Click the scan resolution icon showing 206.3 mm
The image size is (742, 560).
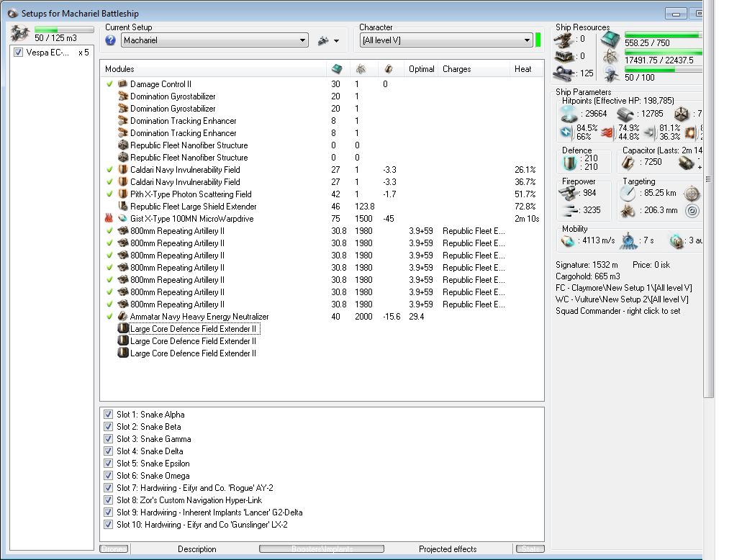[x=628, y=211]
